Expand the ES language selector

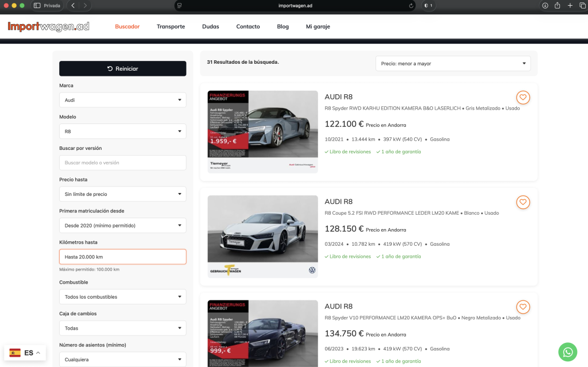25,353
